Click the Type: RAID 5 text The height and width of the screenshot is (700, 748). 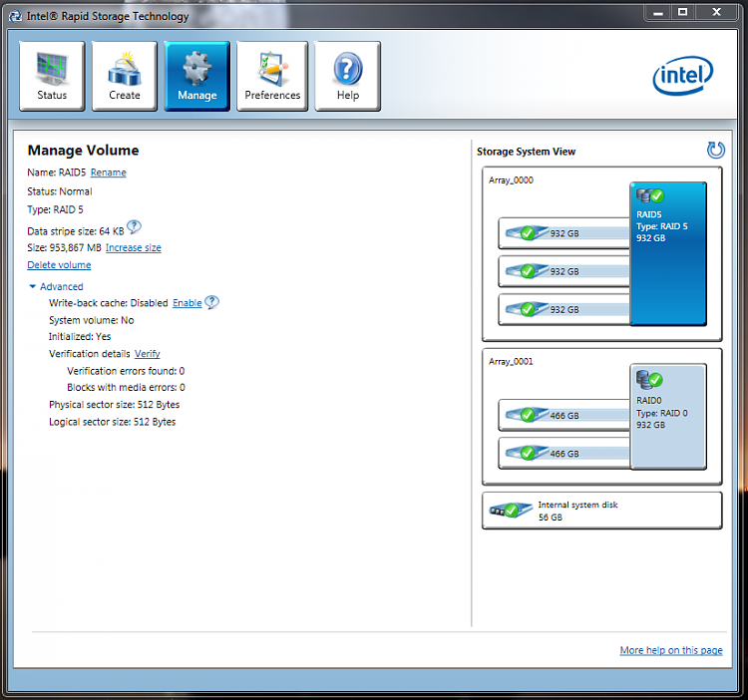tap(55, 209)
